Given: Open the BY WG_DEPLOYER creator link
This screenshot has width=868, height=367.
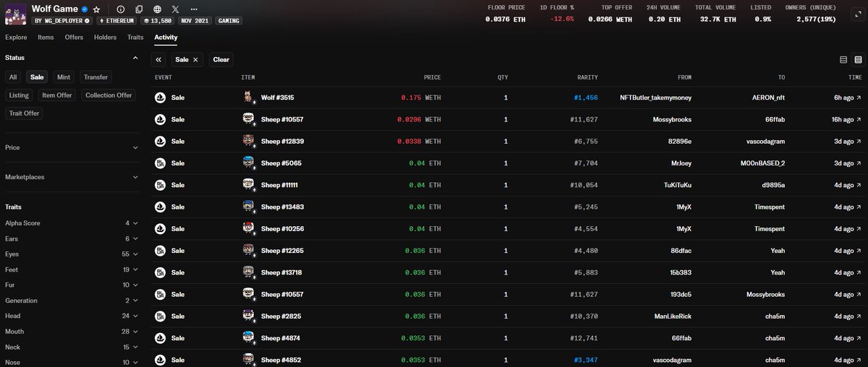Looking at the screenshot, I should (x=63, y=21).
